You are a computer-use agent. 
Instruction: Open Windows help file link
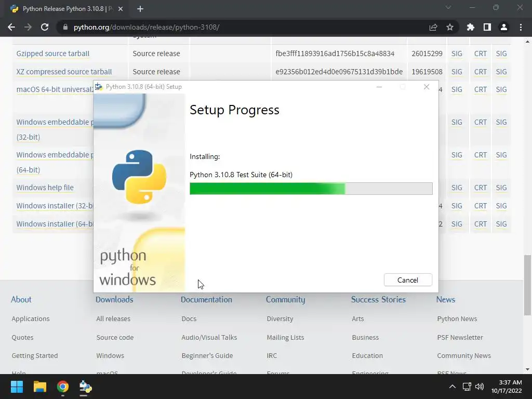(x=45, y=187)
